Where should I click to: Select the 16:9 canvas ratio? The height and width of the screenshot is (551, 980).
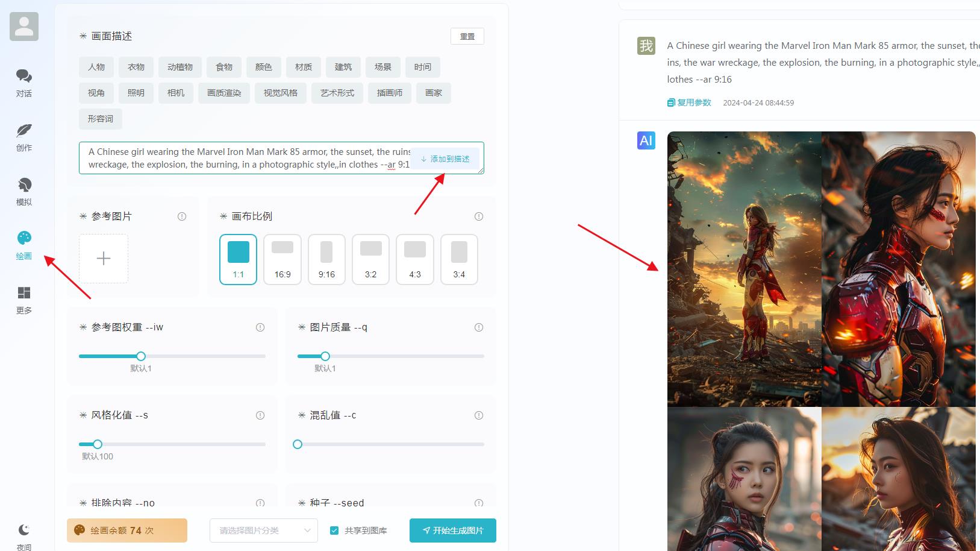[x=282, y=259]
